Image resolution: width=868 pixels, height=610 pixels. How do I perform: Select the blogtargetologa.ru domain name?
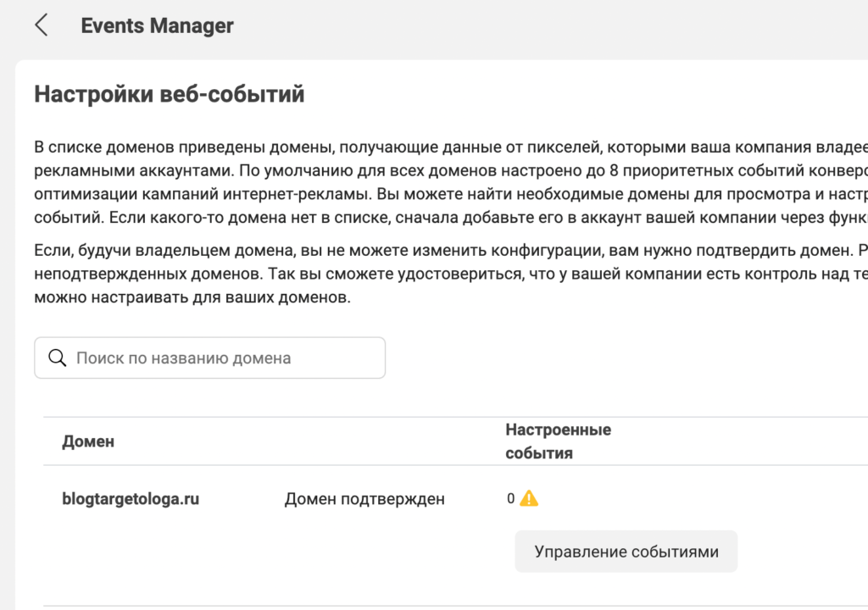pyautogui.click(x=131, y=499)
